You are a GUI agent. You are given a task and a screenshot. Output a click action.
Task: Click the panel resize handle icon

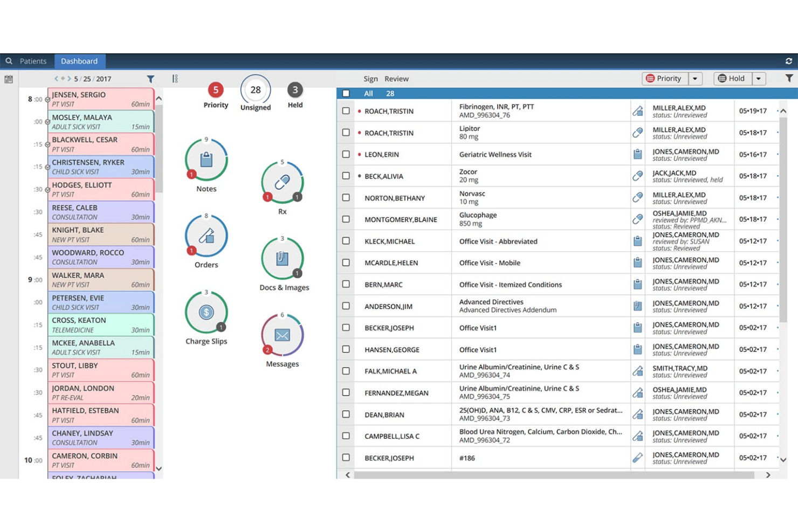pos(175,79)
